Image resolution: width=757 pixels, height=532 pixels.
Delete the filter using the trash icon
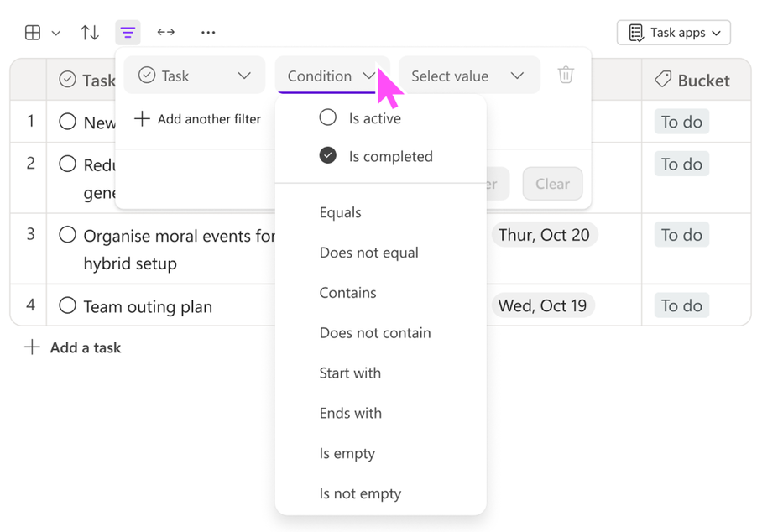coord(566,75)
